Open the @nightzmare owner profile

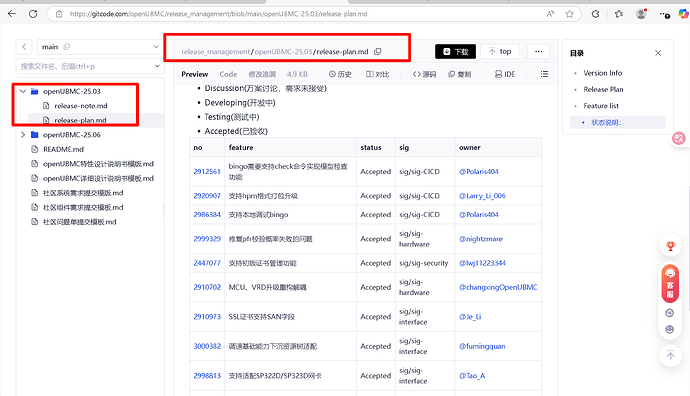pyautogui.click(x=481, y=239)
